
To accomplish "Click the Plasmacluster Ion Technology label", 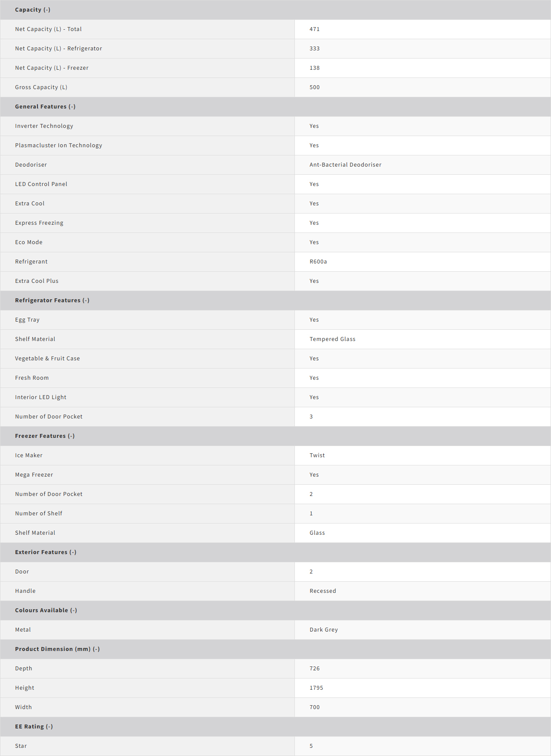I will pos(59,146).
